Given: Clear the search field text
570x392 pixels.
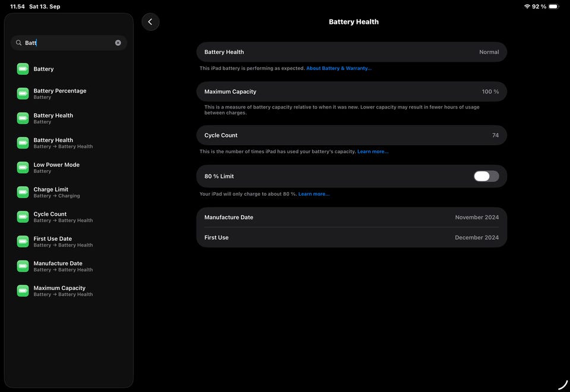Looking at the screenshot, I should (118, 43).
